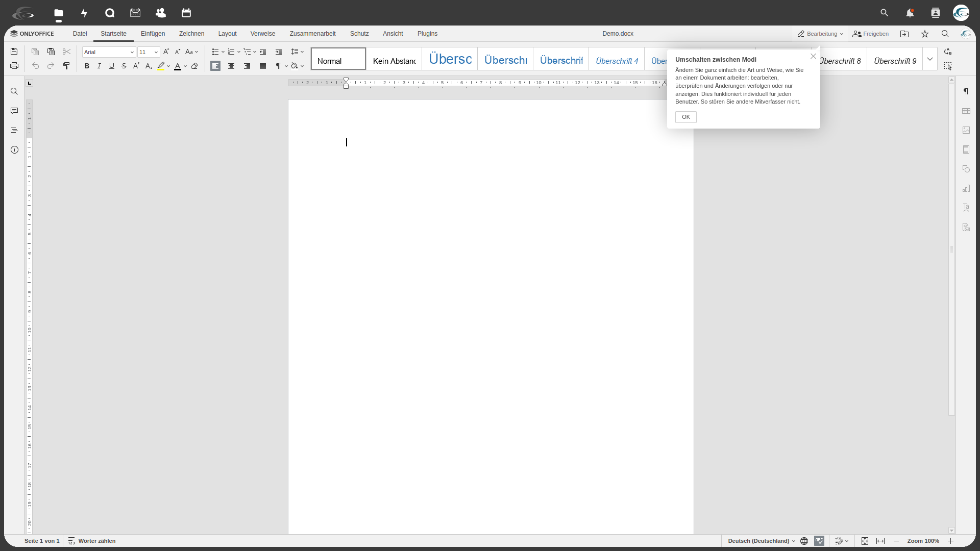Expand the styles gallery arrow
Viewport: 980px width, 551px height.
(x=930, y=59)
